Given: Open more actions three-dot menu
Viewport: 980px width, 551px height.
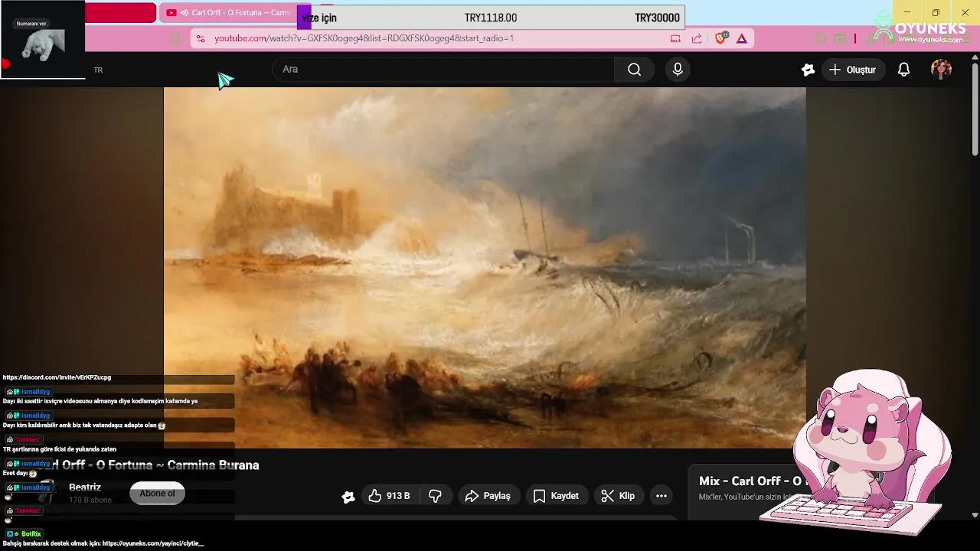Looking at the screenshot, I should click(661, 496).
